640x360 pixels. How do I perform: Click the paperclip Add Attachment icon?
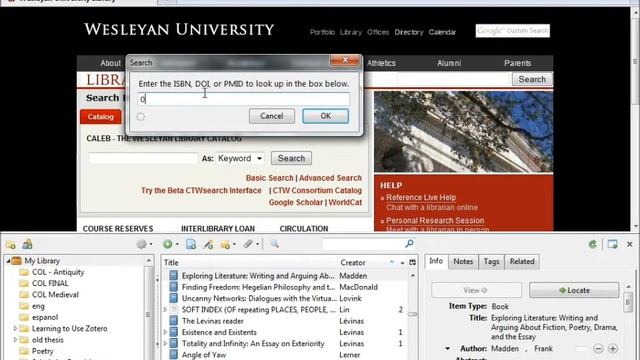248,244
